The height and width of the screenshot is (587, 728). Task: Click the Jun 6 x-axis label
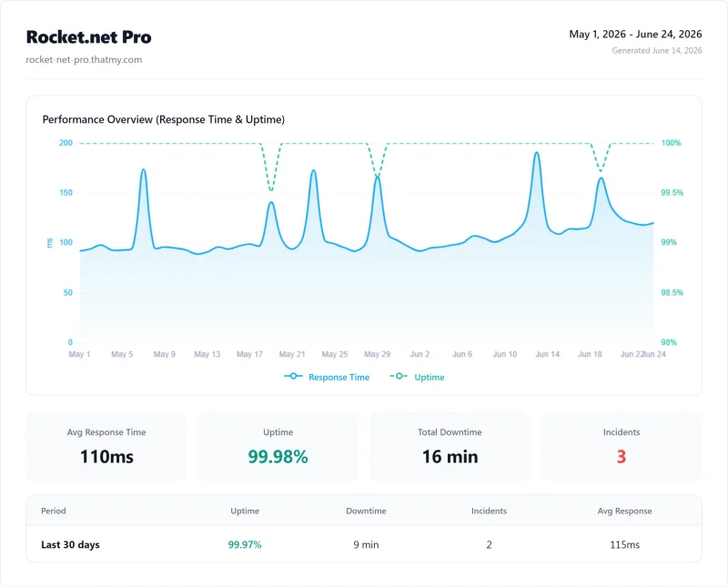(462, 354)
